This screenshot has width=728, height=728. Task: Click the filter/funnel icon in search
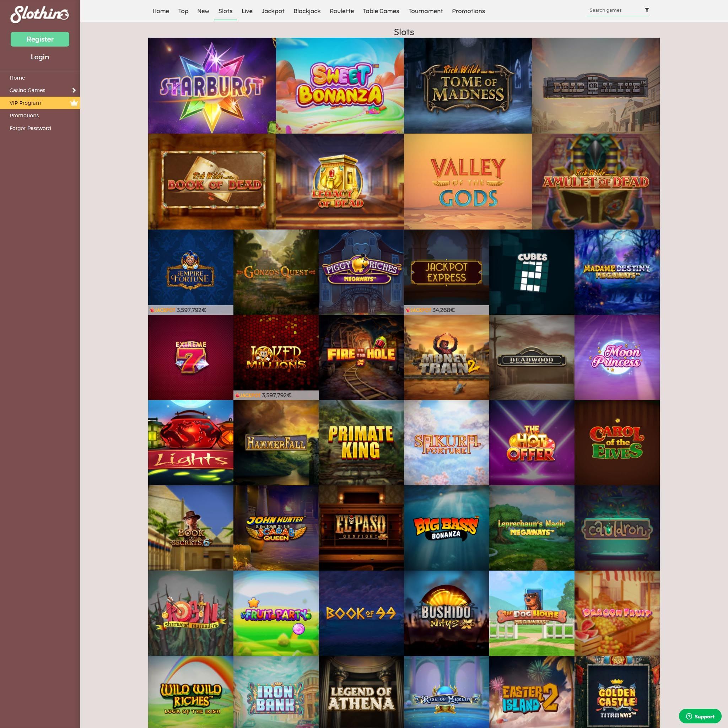pos(647,10)
